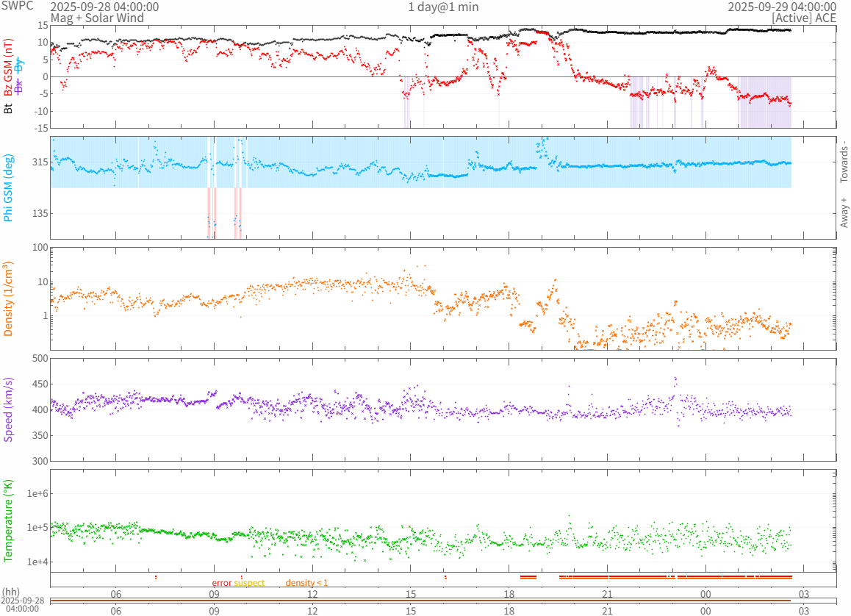The height and width of the screenshot is (616, 851).
Task: Click the Phi GSM (deg) axis label
Action: tap(8, 187)
